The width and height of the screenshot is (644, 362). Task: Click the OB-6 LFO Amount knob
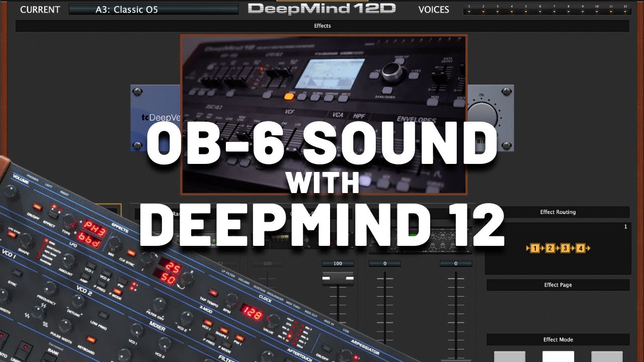(x=68, y=260)
